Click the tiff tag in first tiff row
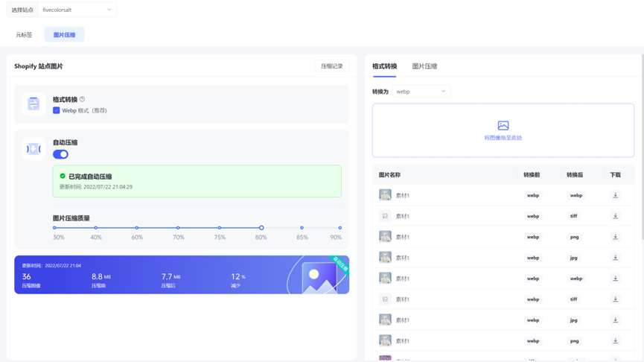Screen dimensions: 644x362 [x=574, y=216]
